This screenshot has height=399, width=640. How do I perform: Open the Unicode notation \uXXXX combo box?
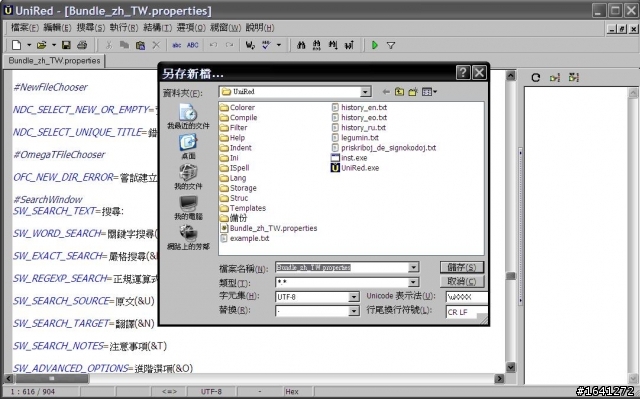[466, 297]
